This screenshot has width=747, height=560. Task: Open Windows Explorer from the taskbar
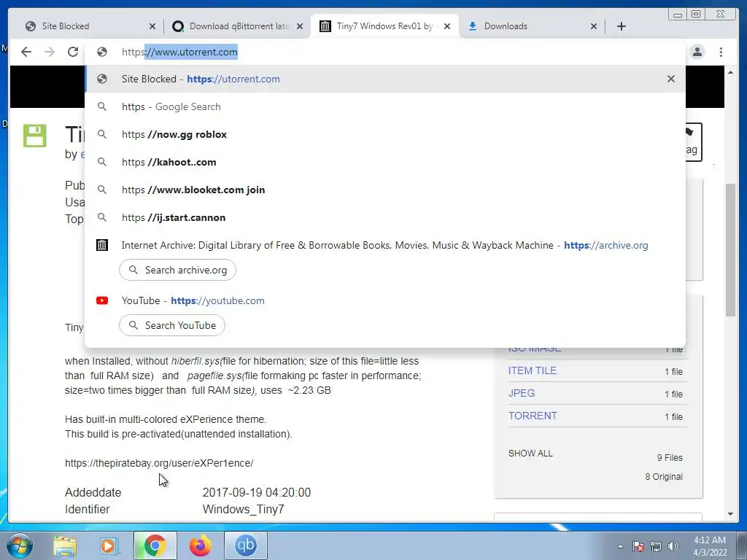tap(65, 545)
